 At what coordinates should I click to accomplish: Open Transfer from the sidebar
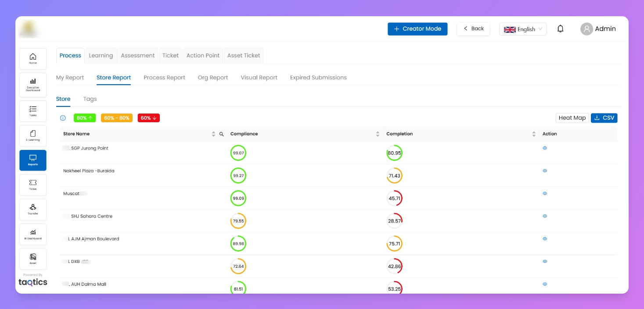(x=33, y=209)
